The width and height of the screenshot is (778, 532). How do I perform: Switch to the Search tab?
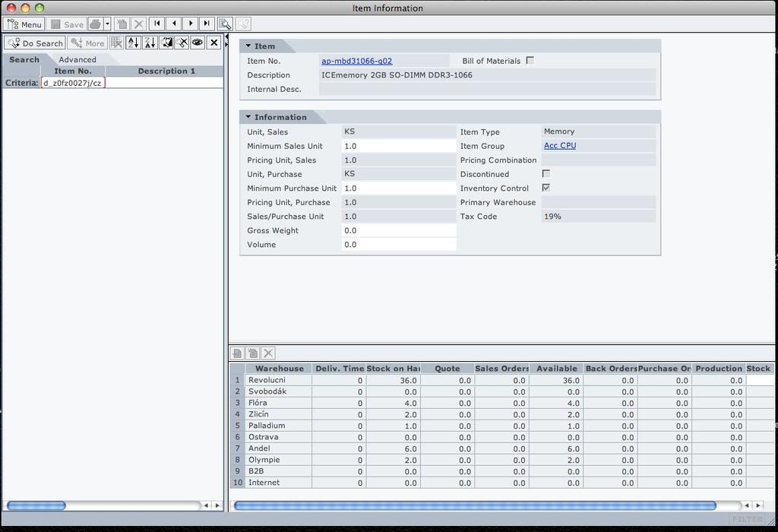point(24,59)
